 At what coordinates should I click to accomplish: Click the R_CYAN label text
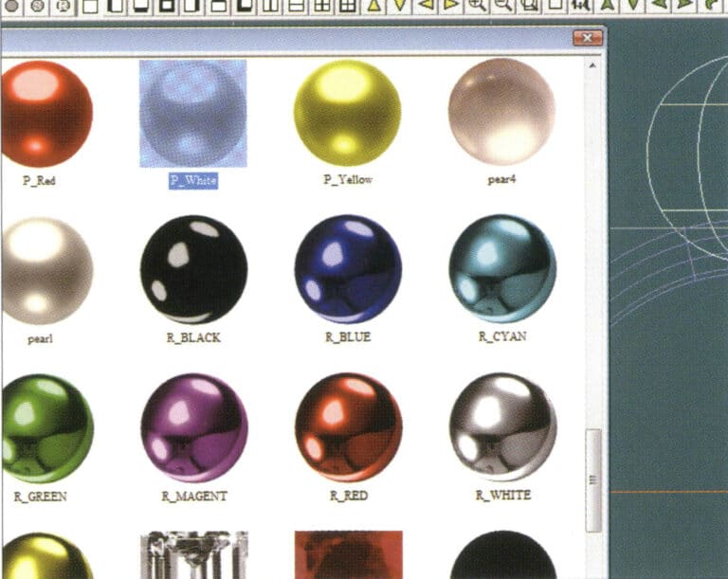coord(502,336)
